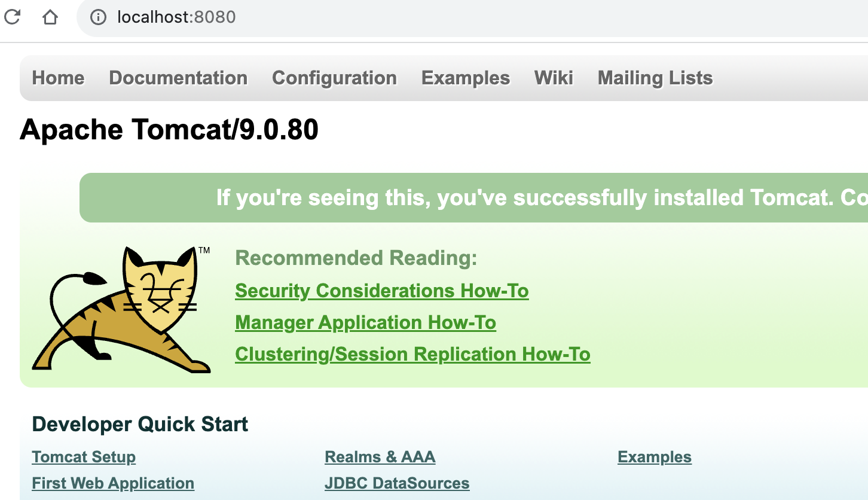The height and width of the screenshot is (500, 868).
Task: Select Examples in the top navigation bar
Action: 466,78
